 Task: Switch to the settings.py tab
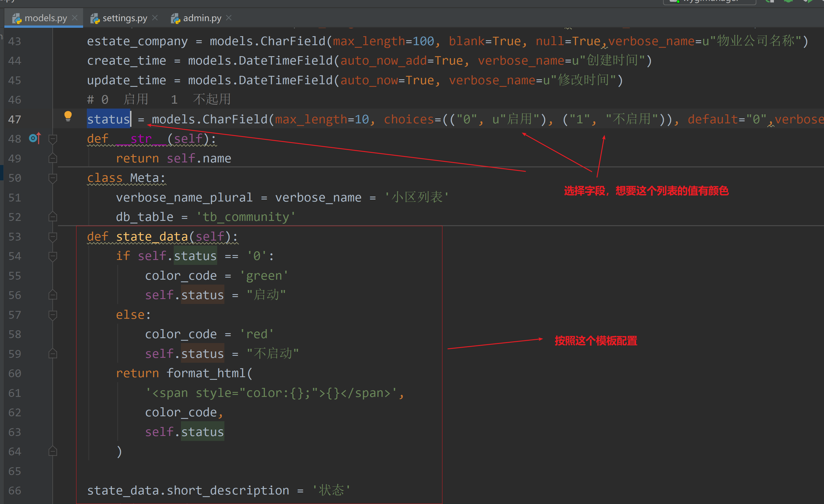coord(124,18)
